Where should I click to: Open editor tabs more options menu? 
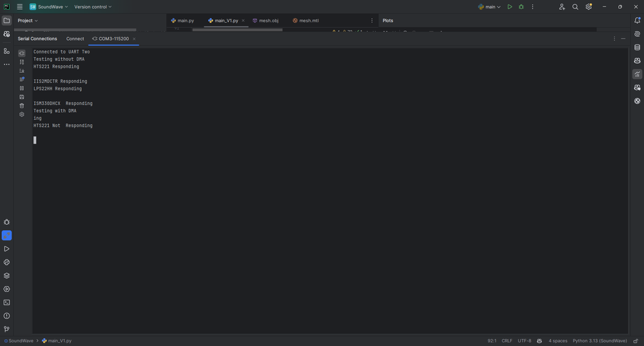372,21
